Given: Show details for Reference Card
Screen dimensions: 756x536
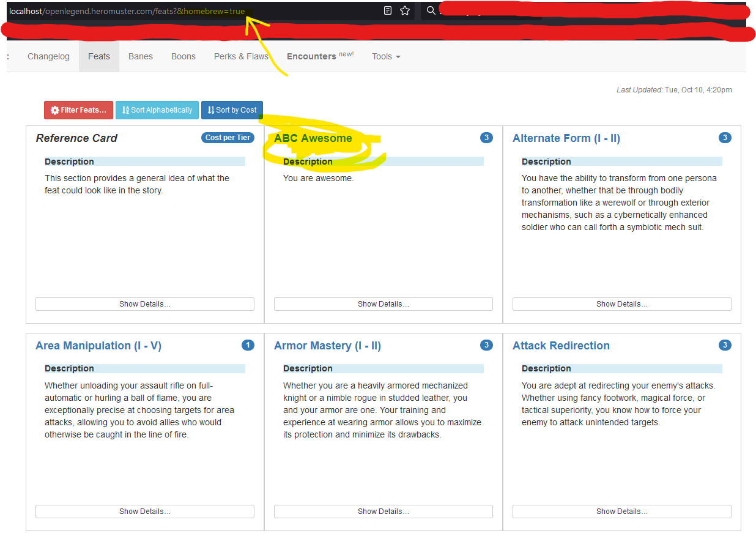Looking at the screenshot, I should 145,304.
